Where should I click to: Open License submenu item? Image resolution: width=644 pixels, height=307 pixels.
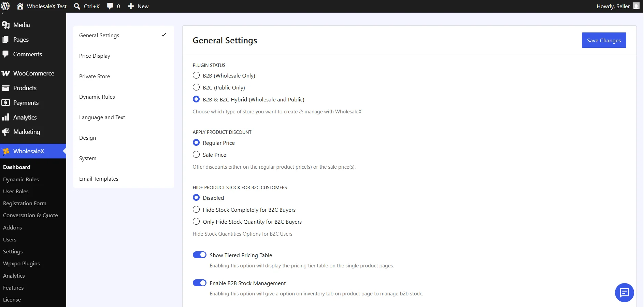(33, 299)
